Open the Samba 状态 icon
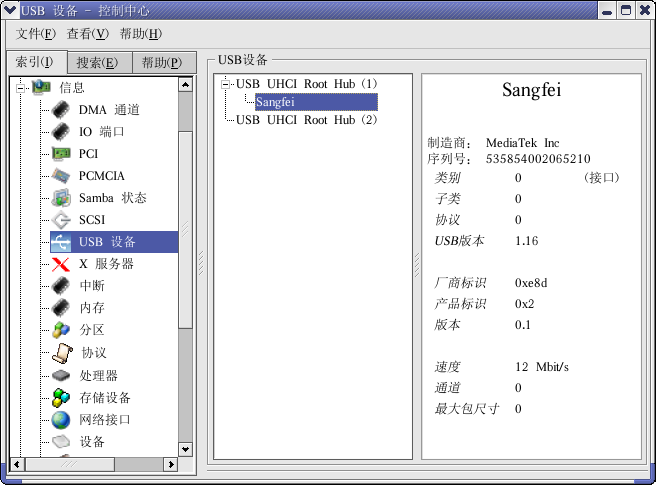The width and height of the screenshot is (656, 485). (x=61, y=198)
